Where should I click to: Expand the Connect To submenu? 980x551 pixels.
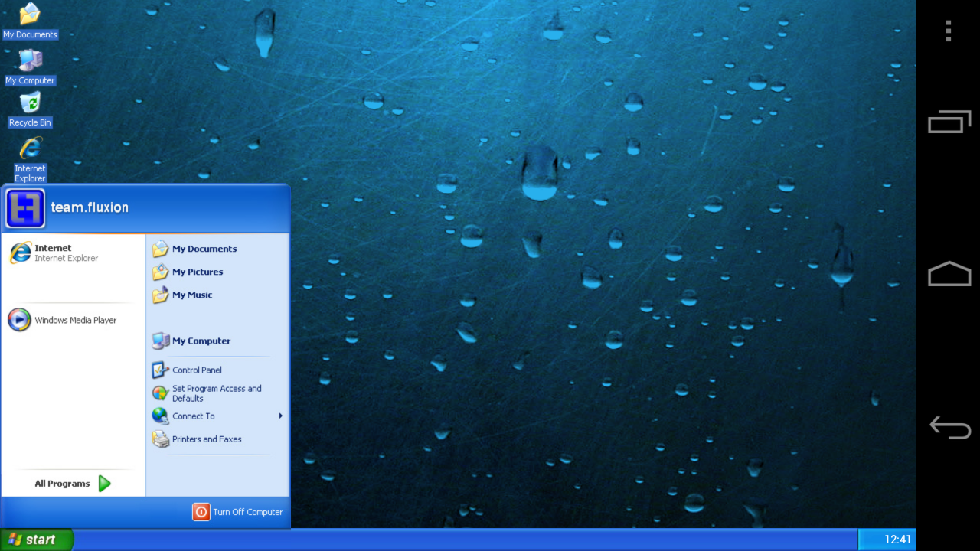(x=194, y=416)
